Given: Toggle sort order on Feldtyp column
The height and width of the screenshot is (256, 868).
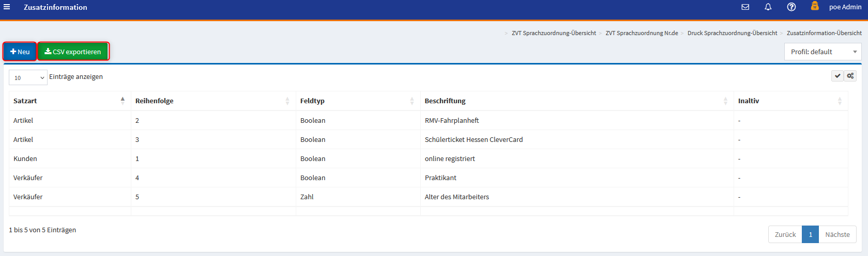Looking at the screenshot, I should click(x=412, y=101).
